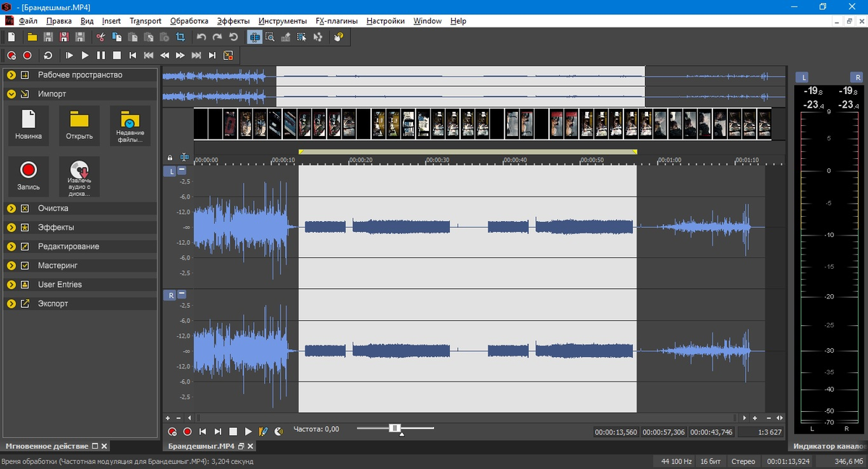Open the Недавние файлы recent files icon
The width and height of the screenshot is (868, 469).
point(130,126)
